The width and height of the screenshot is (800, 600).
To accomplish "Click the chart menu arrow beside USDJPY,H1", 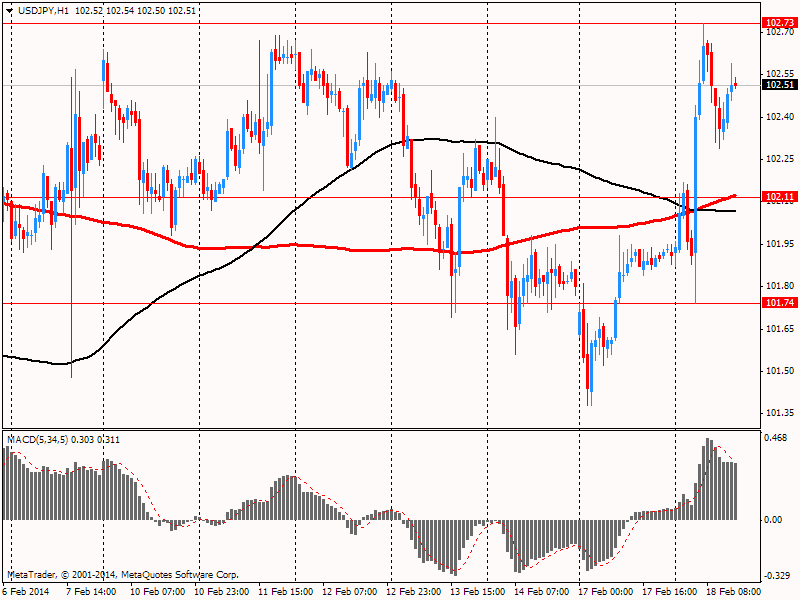I will click(9, 11).
